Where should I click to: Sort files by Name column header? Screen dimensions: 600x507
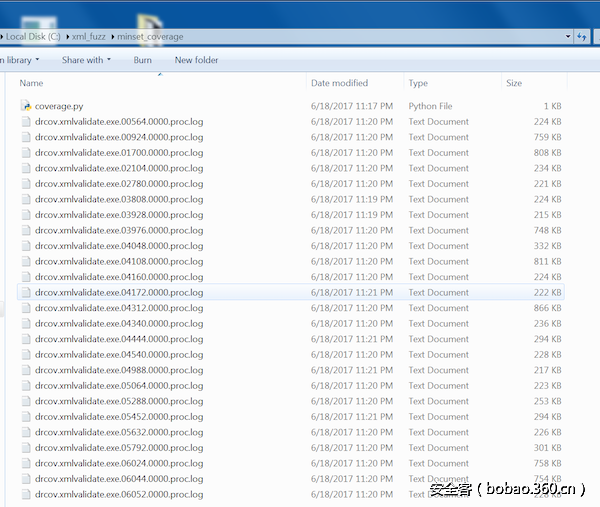pos(32,83)
